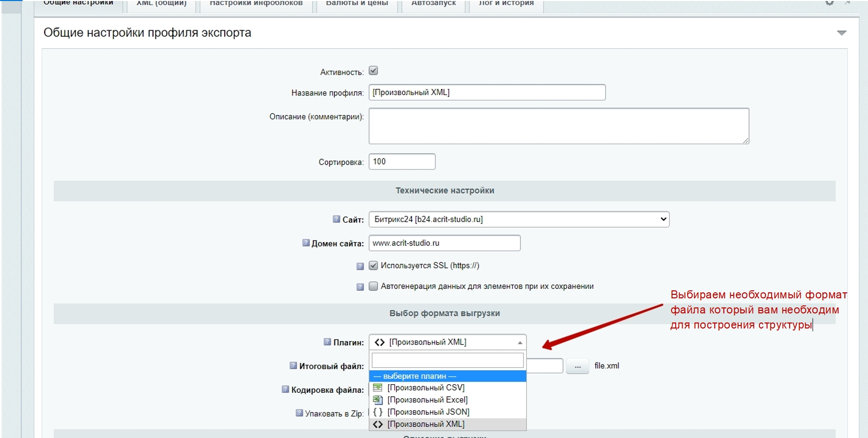This screenshot has height=438, width=868.
Task: Click help icon beside Итоговый файл
Action: point(293,366)
